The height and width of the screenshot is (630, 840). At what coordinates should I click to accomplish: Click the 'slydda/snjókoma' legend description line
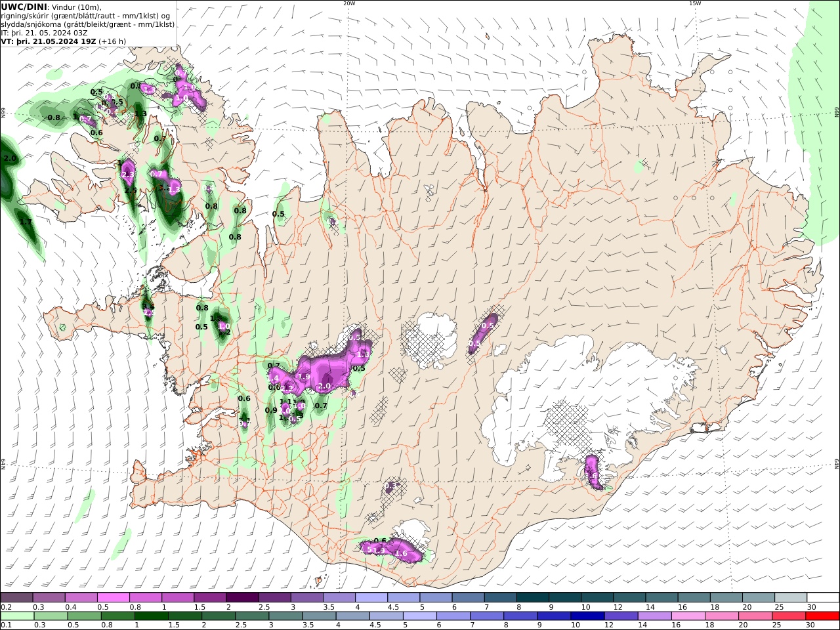[x=88, y=24]
